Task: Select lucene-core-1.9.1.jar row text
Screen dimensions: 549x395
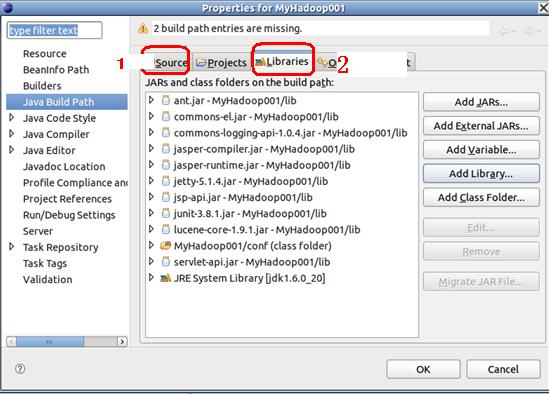Action: tap(267, 229)
